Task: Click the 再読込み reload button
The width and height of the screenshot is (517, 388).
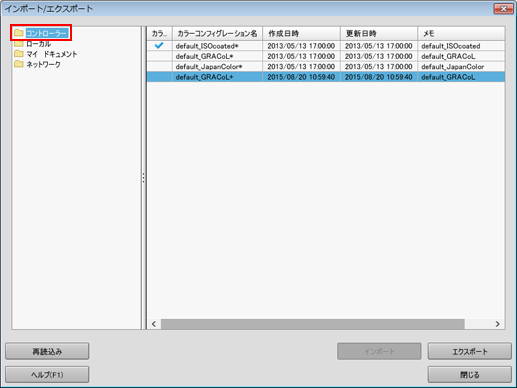Action: [47, 351]
